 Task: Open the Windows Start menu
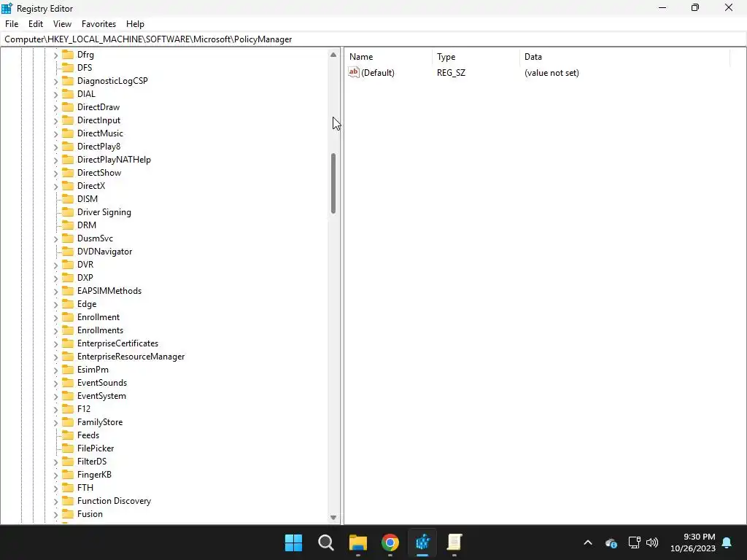293,542
